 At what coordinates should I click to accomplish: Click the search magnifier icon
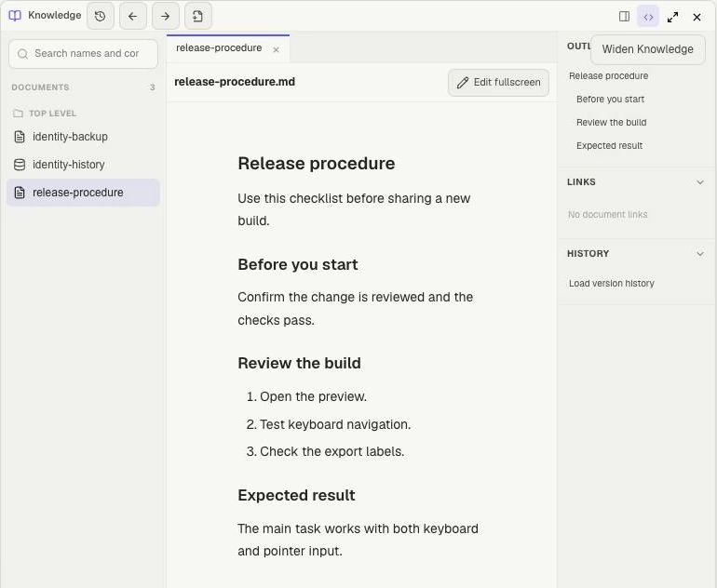(x=22, y=54)
